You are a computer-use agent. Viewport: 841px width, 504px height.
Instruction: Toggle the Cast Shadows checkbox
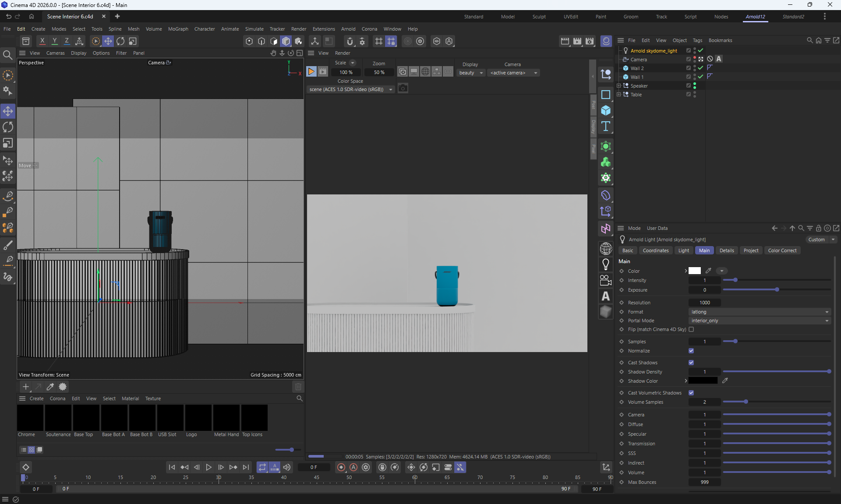click(691, 363)
